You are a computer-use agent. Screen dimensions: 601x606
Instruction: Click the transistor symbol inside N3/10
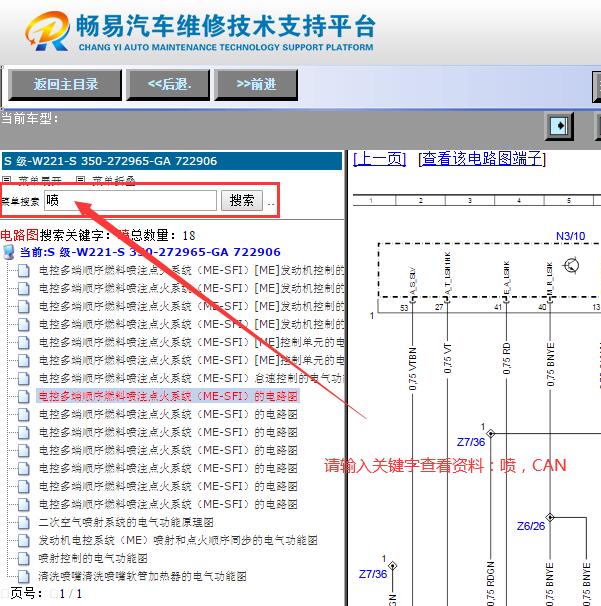[571, 266]
